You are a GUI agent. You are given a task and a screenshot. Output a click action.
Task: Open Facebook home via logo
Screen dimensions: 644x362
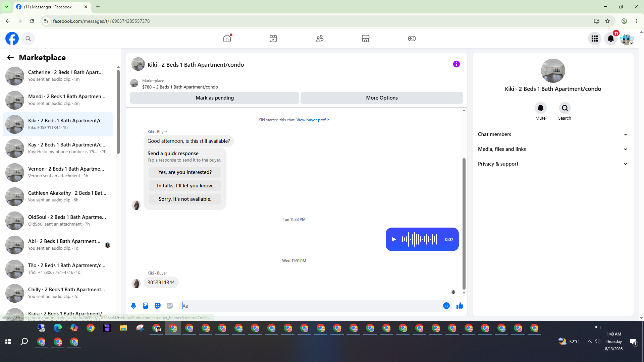(x=12, y=39)
